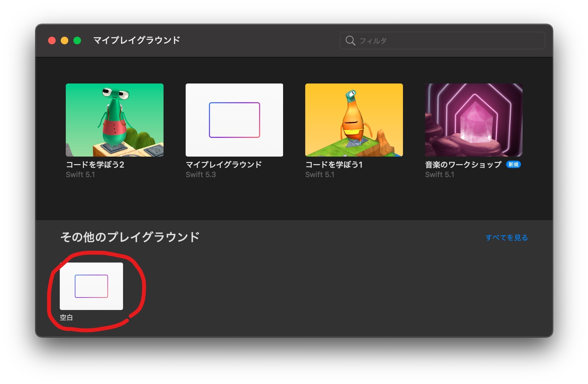Select the 空白 blank playground template
This screenshot has width=588, height=384.
coord(91,286)
